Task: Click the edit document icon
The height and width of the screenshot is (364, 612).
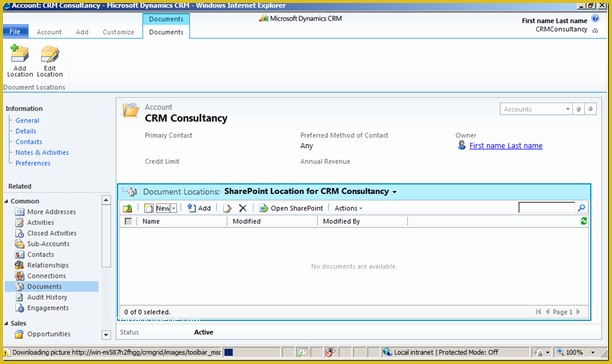Action: coord(227,208)
